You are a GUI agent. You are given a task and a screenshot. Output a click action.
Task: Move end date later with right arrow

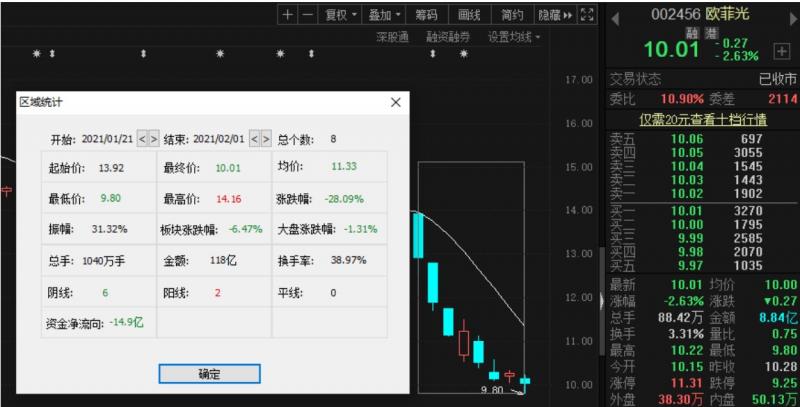click(x=265, y=139)
